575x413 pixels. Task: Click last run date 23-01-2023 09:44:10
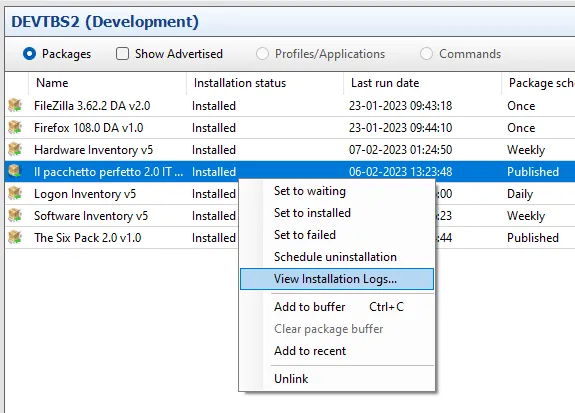pyautogui.click(x=400, y=128)
